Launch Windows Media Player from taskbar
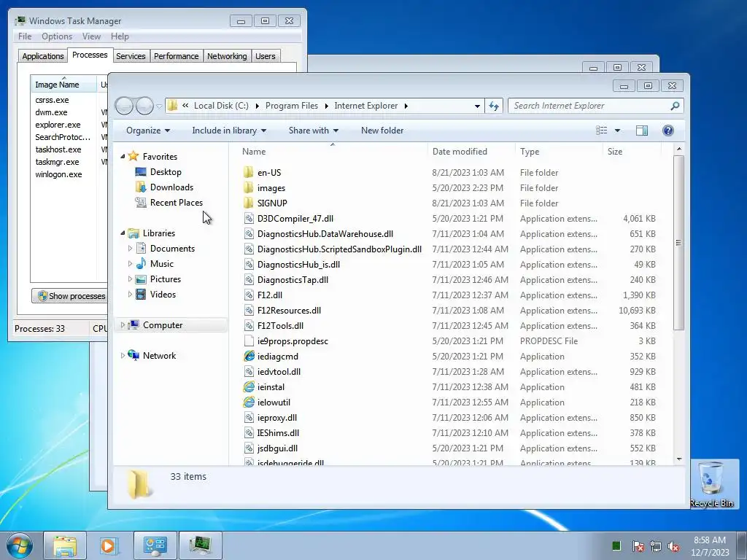The height and width of the screenshot is (560, 747). coord(108,545)
